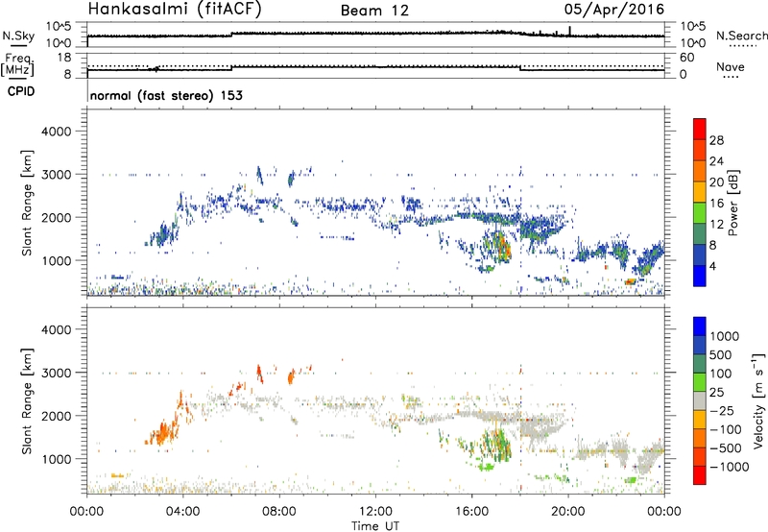768x532 pixels.
Task: Click the 16 label on the power scale
Action: 716,204
